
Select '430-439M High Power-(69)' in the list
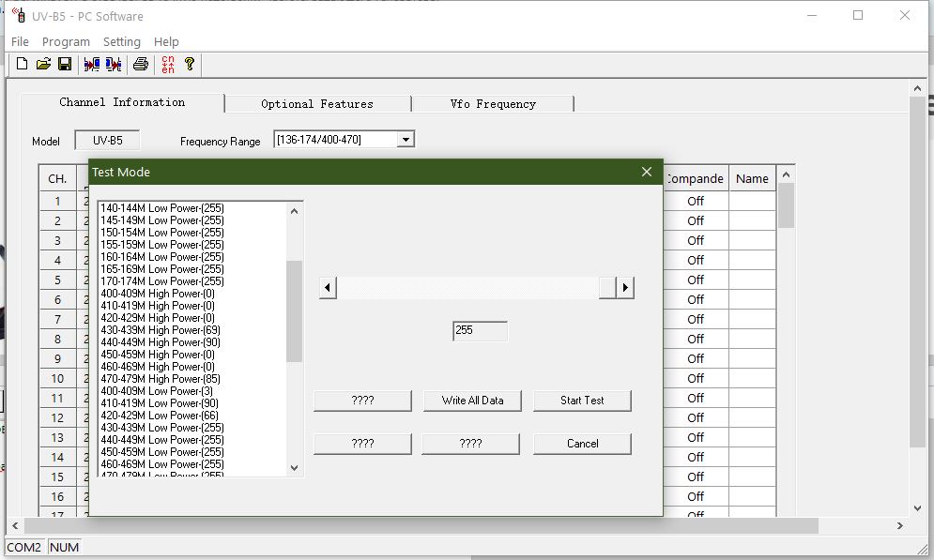point(161,329)
